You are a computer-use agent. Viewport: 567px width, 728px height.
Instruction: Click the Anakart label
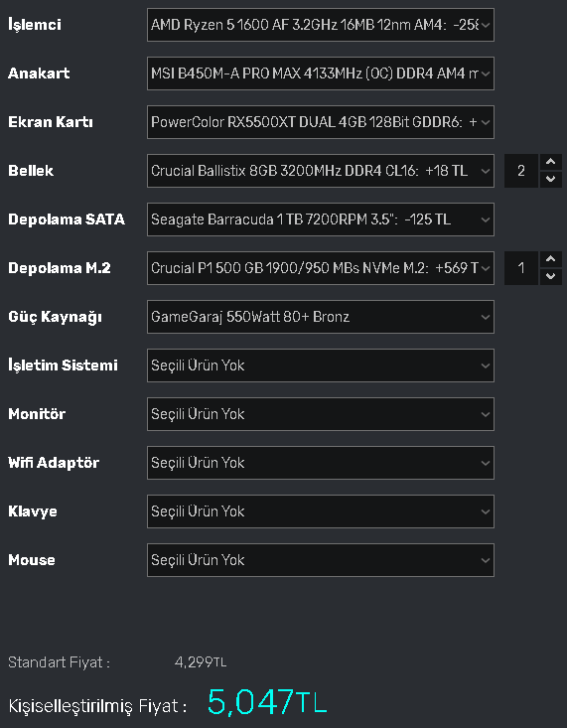[x=39, y=73]
